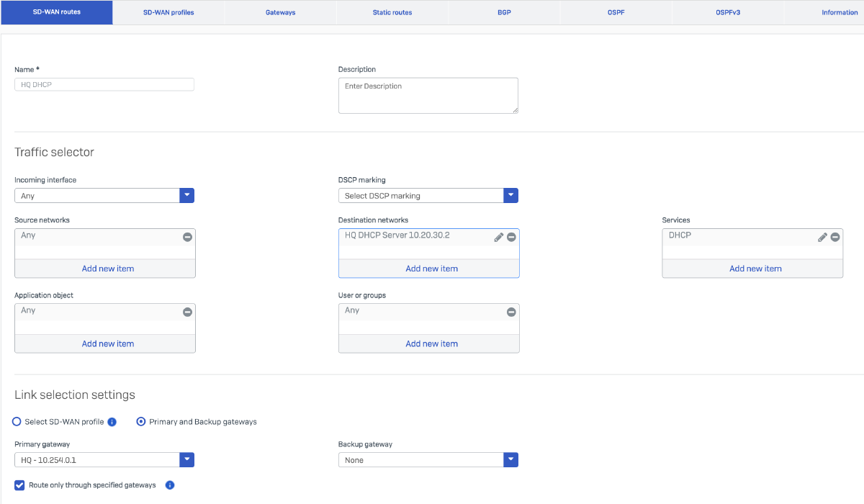Click Add new item under Services
The height and width of the screenshot is (504, 864).
(x=755, y=268)
